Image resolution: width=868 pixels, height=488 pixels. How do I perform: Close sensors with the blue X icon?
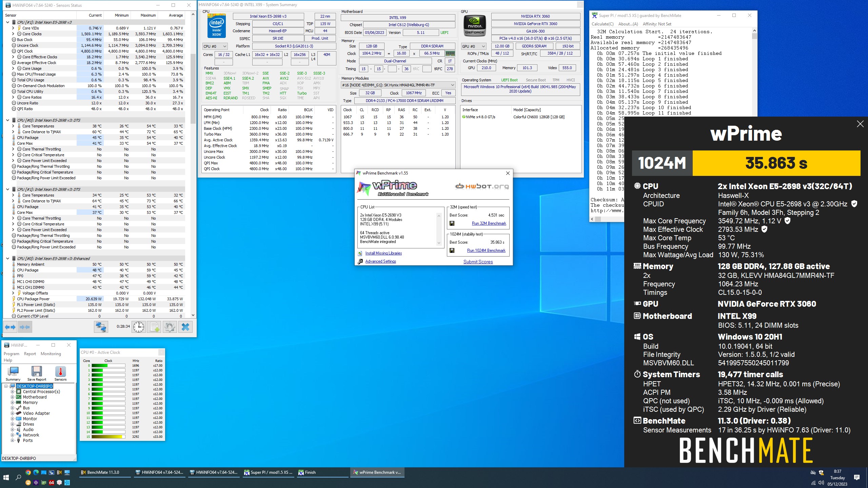click(x=185, y=327)
